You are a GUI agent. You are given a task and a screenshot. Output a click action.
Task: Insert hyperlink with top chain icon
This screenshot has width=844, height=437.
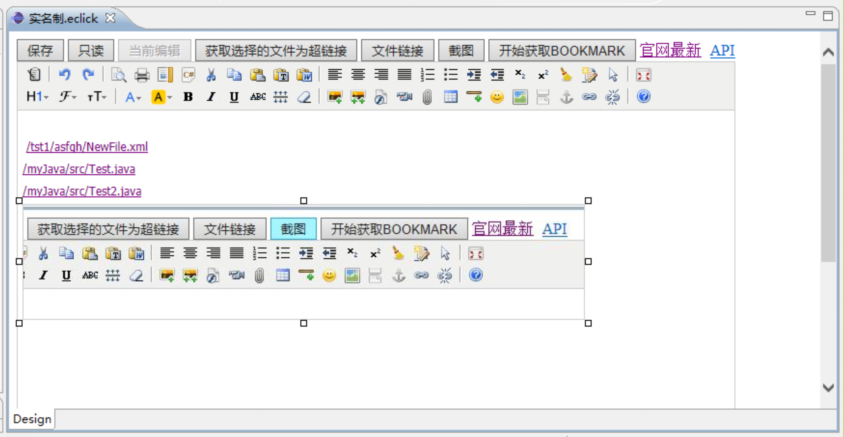(x=589, y=97)
